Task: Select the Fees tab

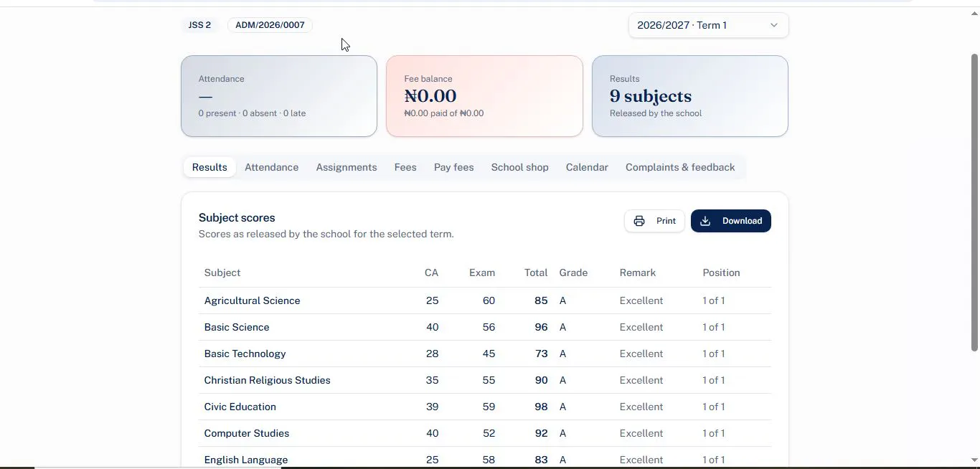Action: (405, 167)
